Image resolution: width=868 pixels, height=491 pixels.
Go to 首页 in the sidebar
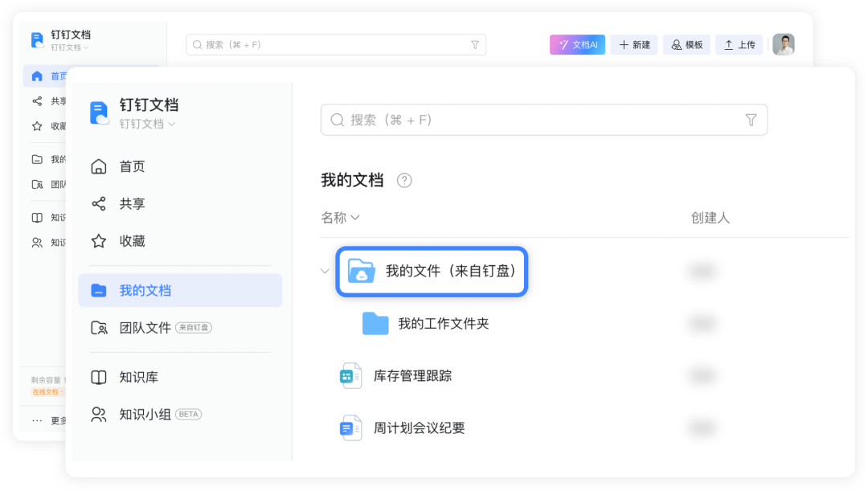(x=132, y=166)
